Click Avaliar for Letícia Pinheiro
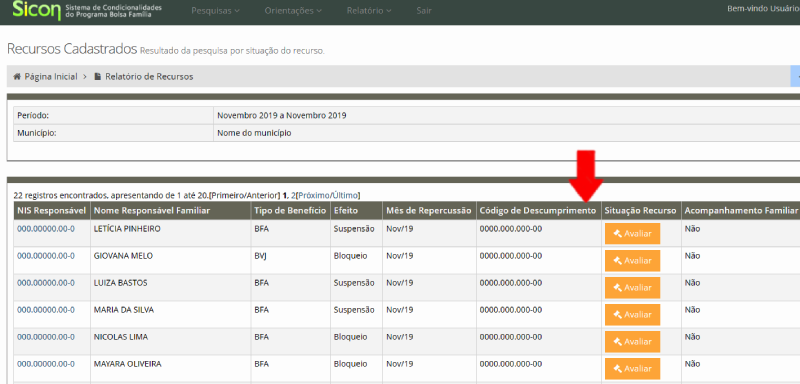Screen dimensions: 800x384 pos(632,234)
